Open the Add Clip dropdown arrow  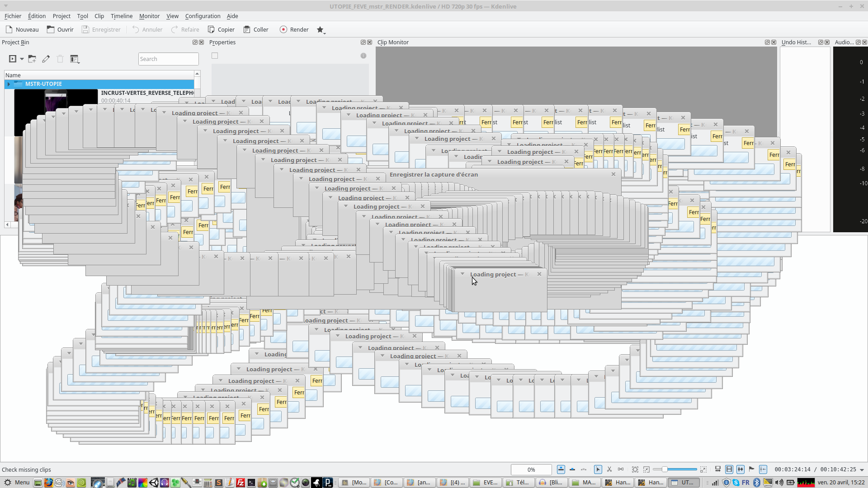coord(22,59)
